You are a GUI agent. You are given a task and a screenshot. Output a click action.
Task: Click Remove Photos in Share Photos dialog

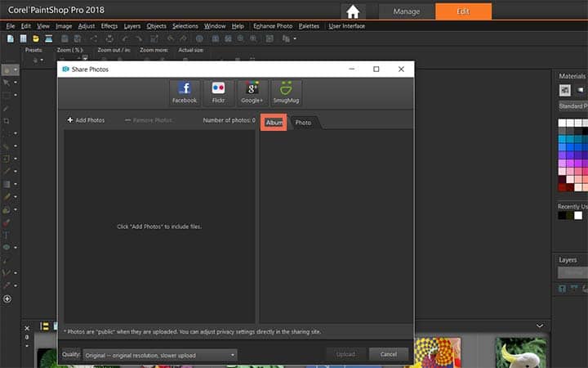tap(149, 120)
